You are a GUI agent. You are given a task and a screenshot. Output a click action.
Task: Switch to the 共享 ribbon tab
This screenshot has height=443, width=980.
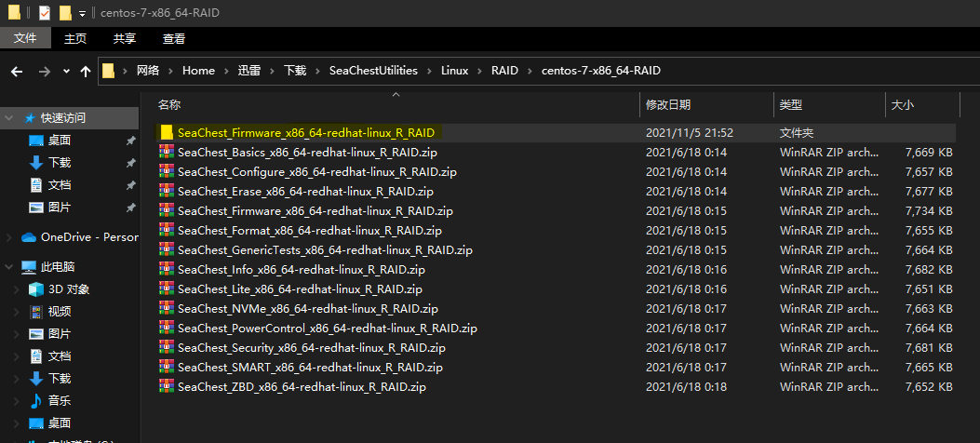[125, 38]
